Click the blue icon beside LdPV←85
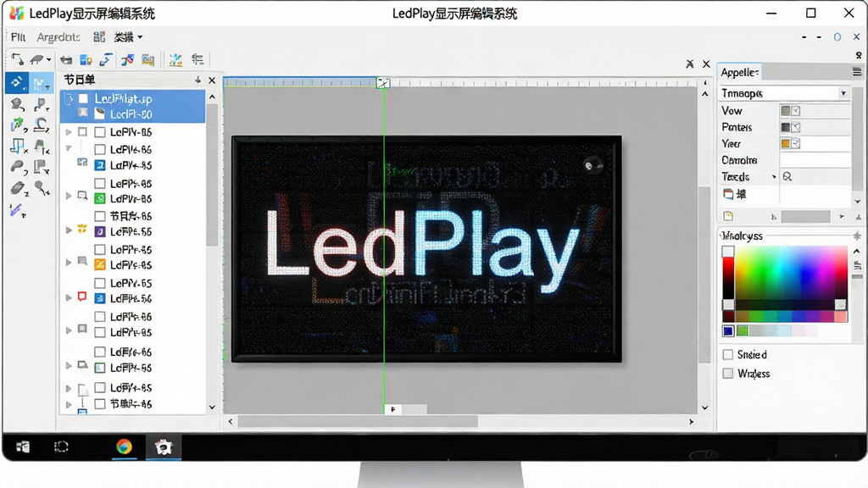This screenshot has width=868, height=488. click(x=100, y=165)
